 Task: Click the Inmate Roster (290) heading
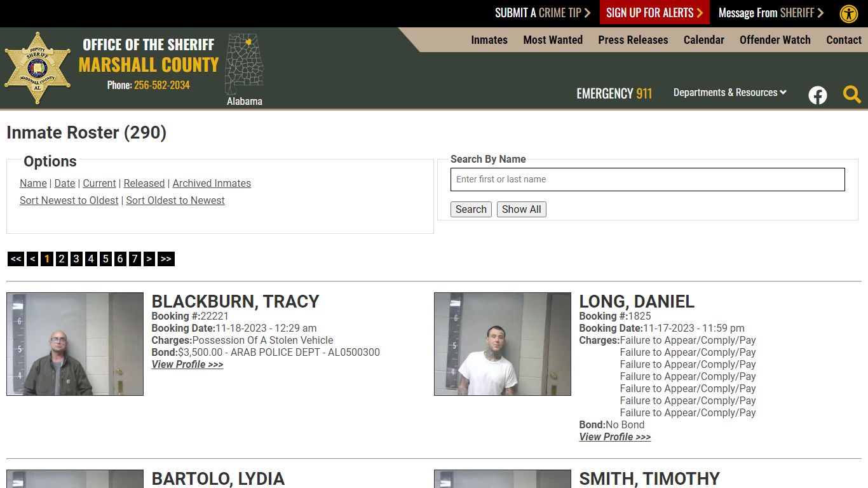[86, 132]
